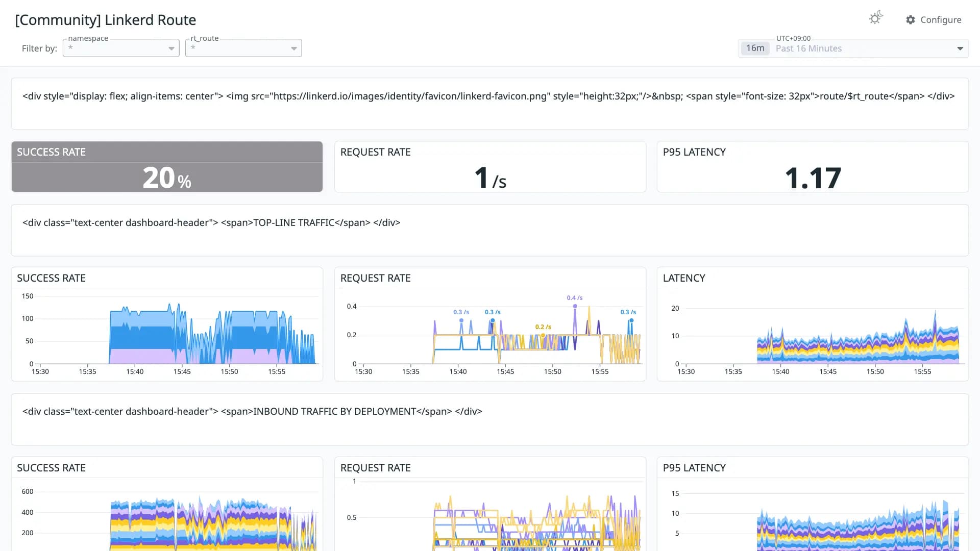
Task: Click the linkerd favicon HTML note widget
Action: click(x=490, y=104)
